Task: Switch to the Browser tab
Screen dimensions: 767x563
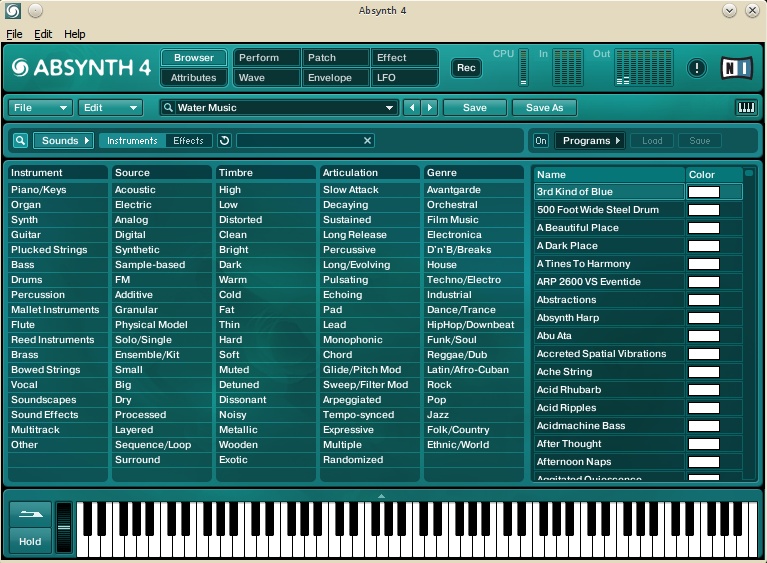Action: click(x=194, y=58)
